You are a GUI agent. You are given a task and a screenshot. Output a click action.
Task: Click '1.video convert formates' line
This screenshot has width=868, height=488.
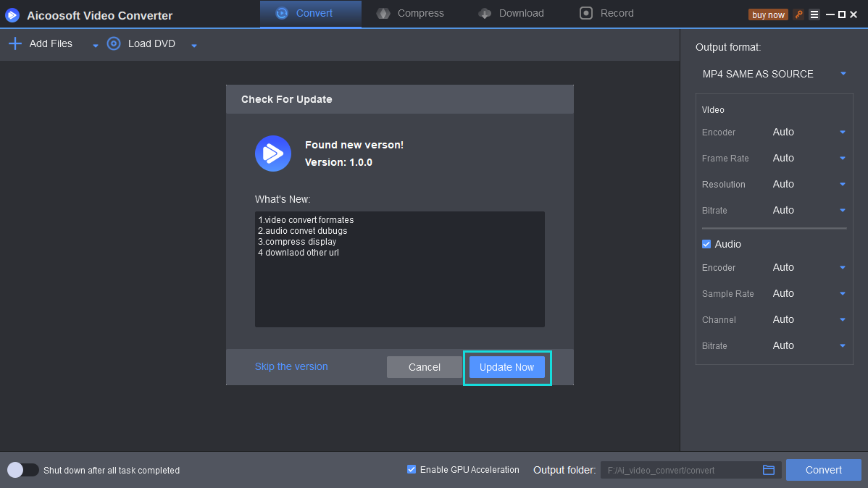click(x=306, y=219)
